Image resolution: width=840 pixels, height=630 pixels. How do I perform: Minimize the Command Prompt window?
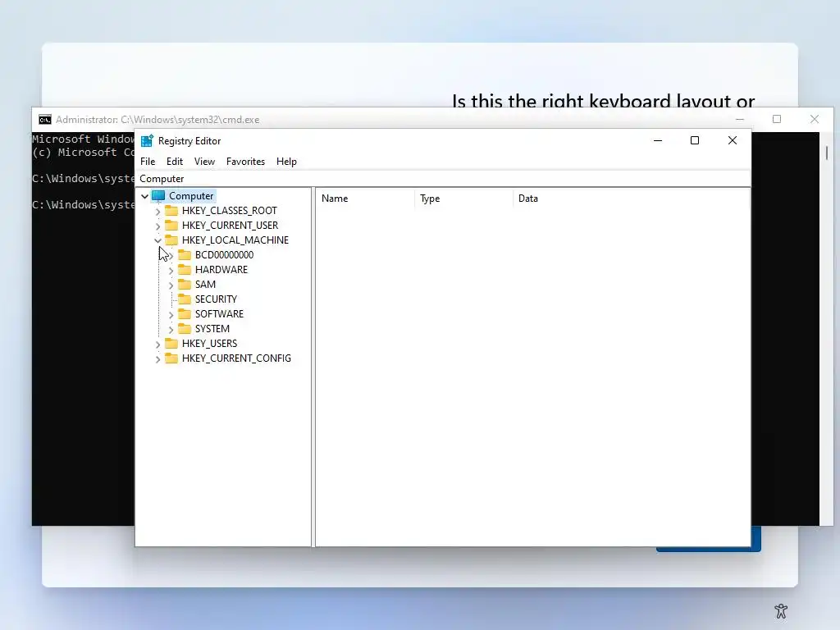(740, 119)
